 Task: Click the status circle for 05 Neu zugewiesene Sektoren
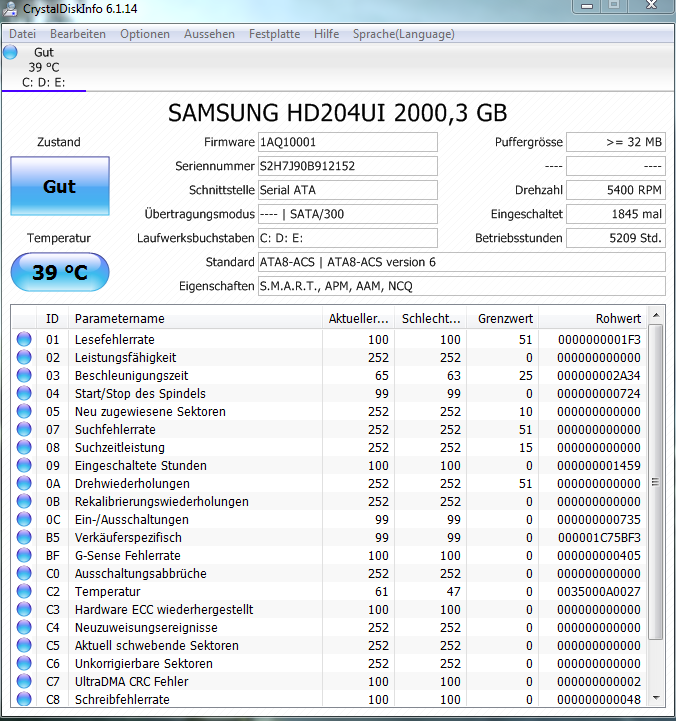click(x=24, y=411)
